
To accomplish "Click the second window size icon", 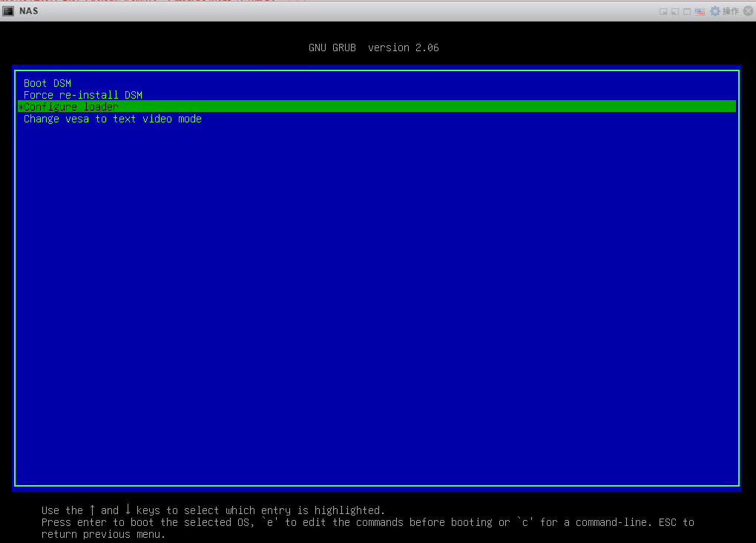I will pyautogui.click(x=675, y=12).
